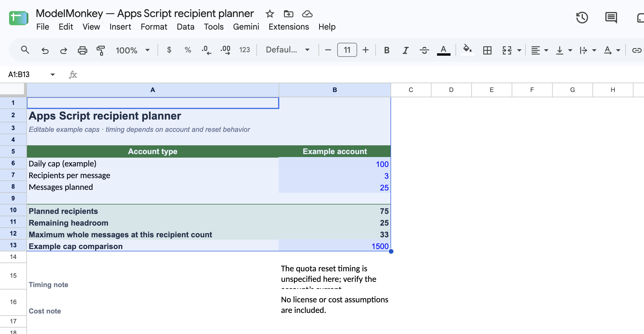Decrease font size with minus icon
The width and height of the screenshot is (644, 334).
coord(328,50)
